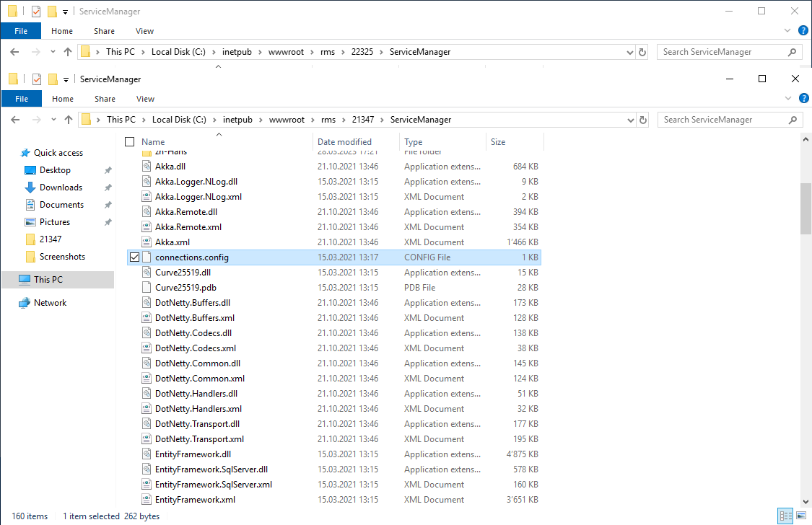Viewport: 812px width, 525px height.
Task: Click the Back arrow in the front window
Action: point(16,120)
